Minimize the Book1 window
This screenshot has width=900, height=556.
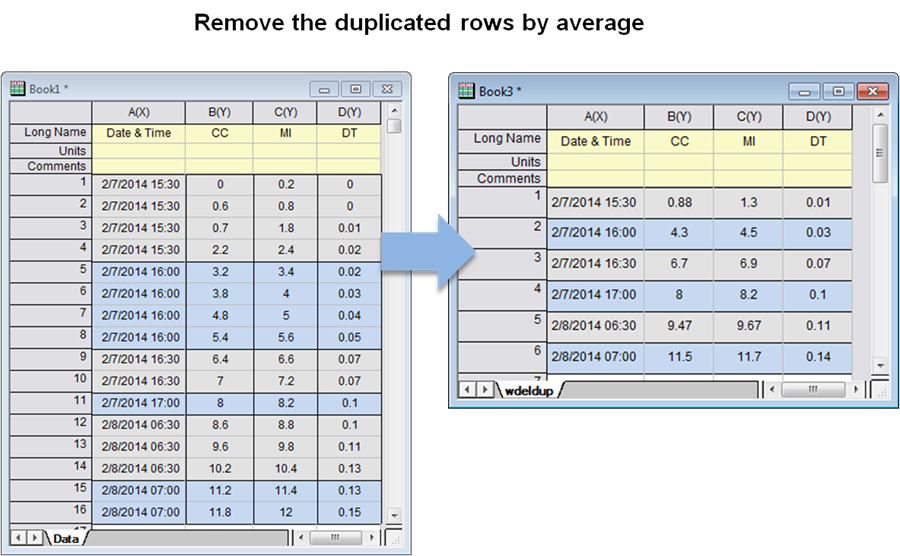click(324, 90)
